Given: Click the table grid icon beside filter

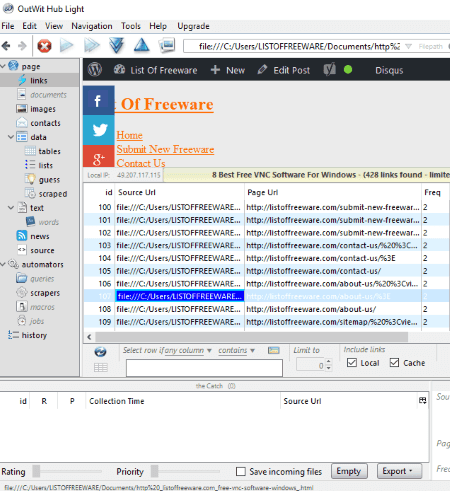Looking at the screenshot, I should click(101, 368).
